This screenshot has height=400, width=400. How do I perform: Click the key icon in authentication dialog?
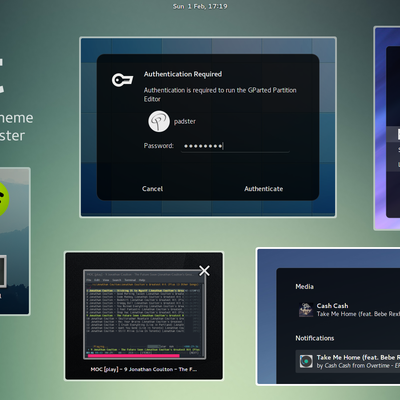[x=122, y=80]
